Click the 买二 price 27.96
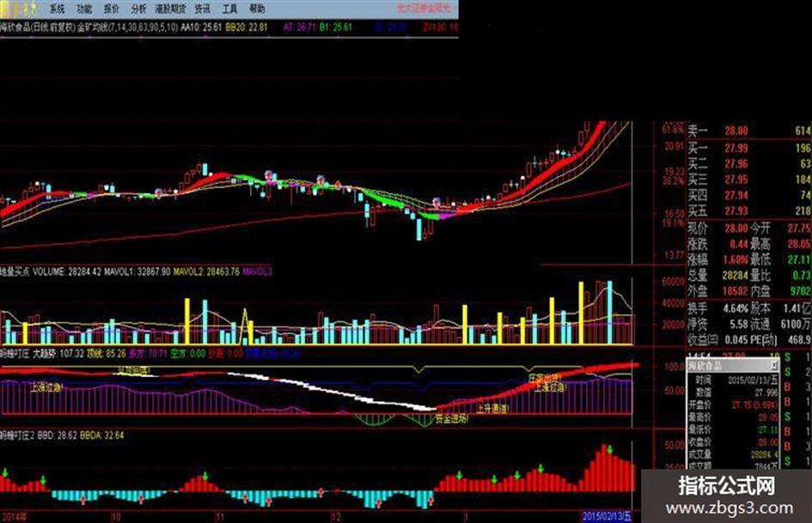812x523 pixels. click(736, 164)
